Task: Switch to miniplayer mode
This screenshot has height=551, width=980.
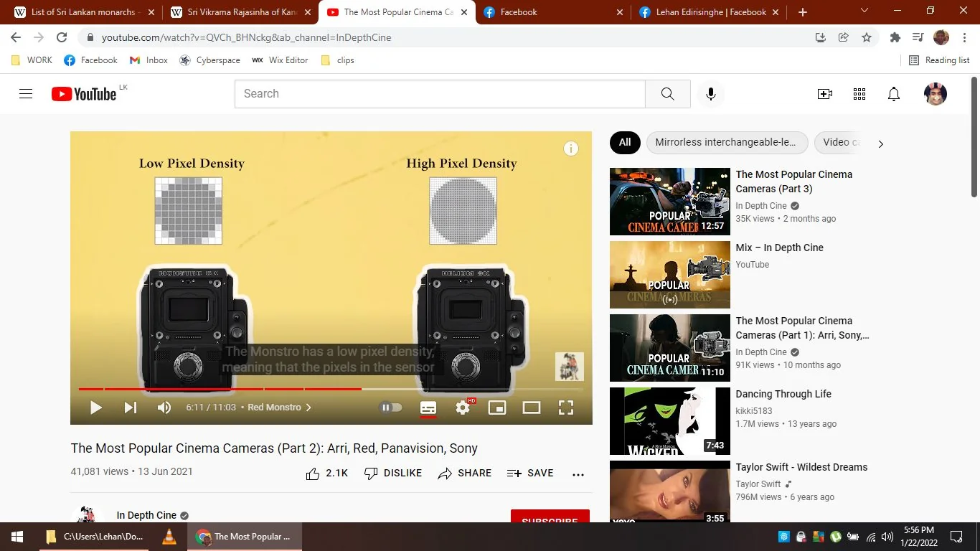Action: [497, 408]
